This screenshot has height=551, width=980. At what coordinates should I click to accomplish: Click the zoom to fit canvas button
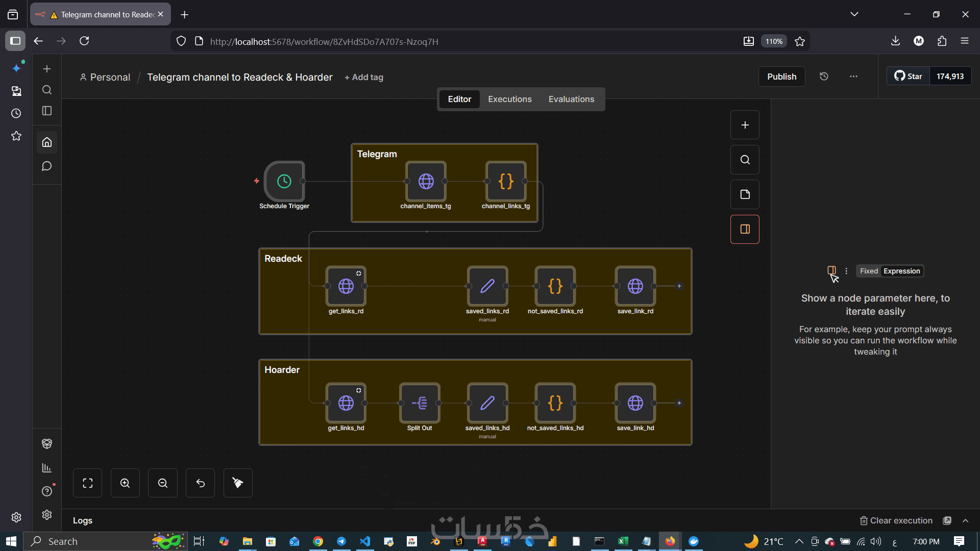[x=87, y=483]
